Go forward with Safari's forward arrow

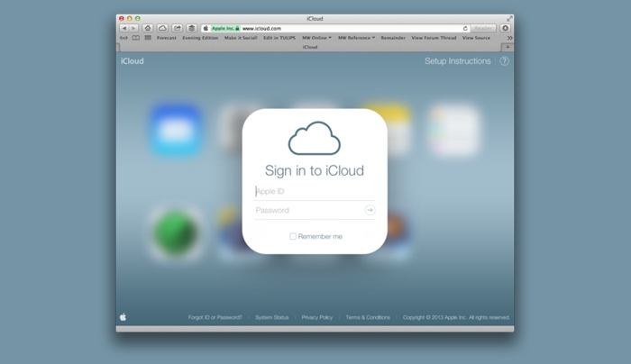pos(133,28)
